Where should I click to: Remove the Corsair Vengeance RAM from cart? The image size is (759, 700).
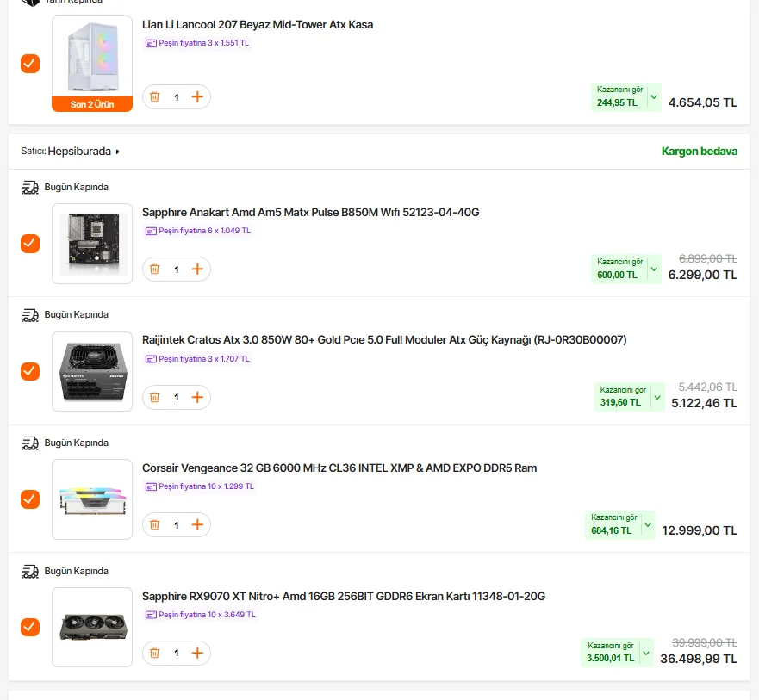(154, 525)
